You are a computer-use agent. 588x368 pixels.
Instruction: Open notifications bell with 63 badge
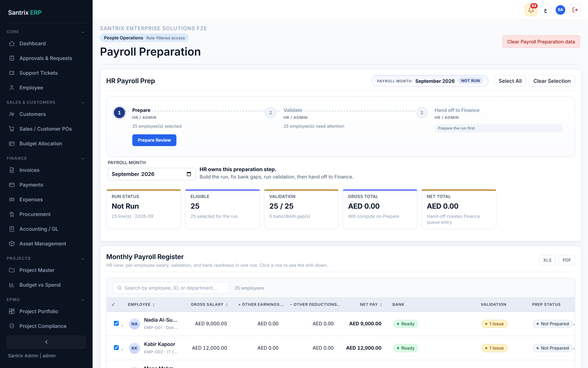pyautogui.click(x=531, y=10)
